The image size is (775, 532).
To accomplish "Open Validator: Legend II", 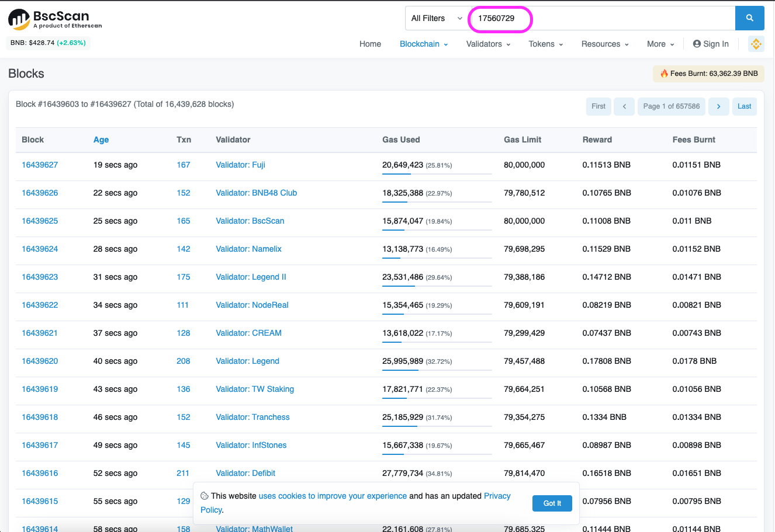I will click(x=251, y=277).
